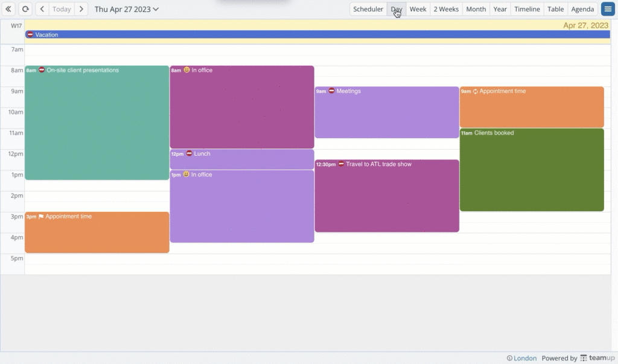This screenshot has width=618, height=364.
Task: Open the Thu Apr 27 2023 date picker
Action: point(127,9)
